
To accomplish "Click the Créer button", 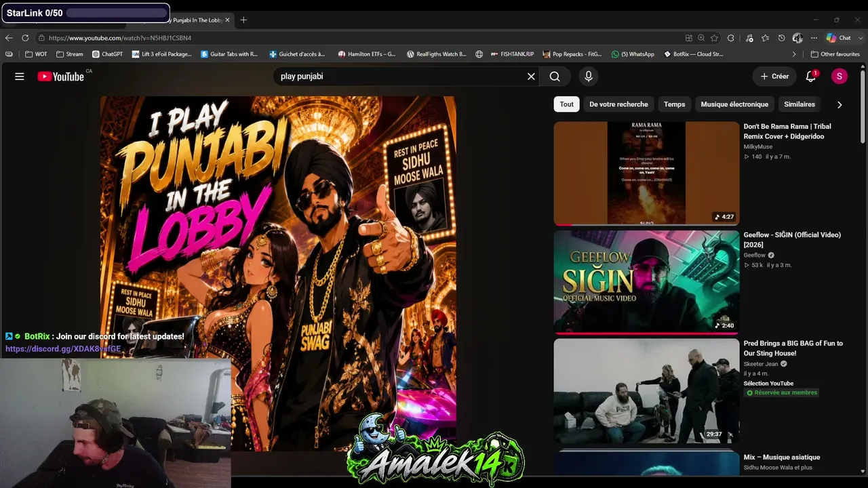I will (774, 77).
